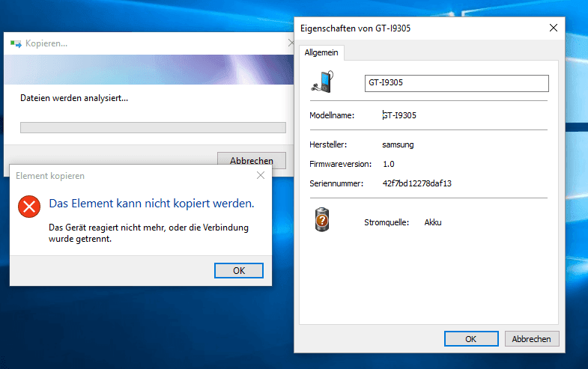Click the Eigenschaften von GT-I9305 title bar text
Image resolution: width=588 pixels, height=369 pixels.
(x=356, y=28)
